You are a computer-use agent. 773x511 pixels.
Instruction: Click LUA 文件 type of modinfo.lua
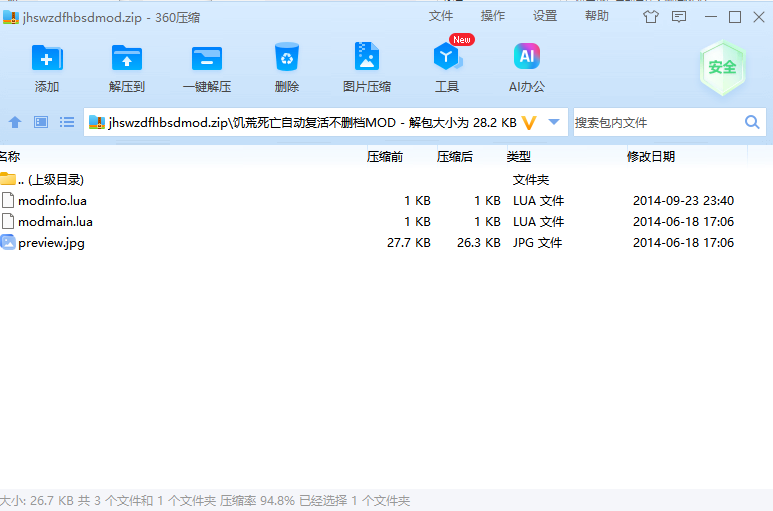[x=538, y=201]
